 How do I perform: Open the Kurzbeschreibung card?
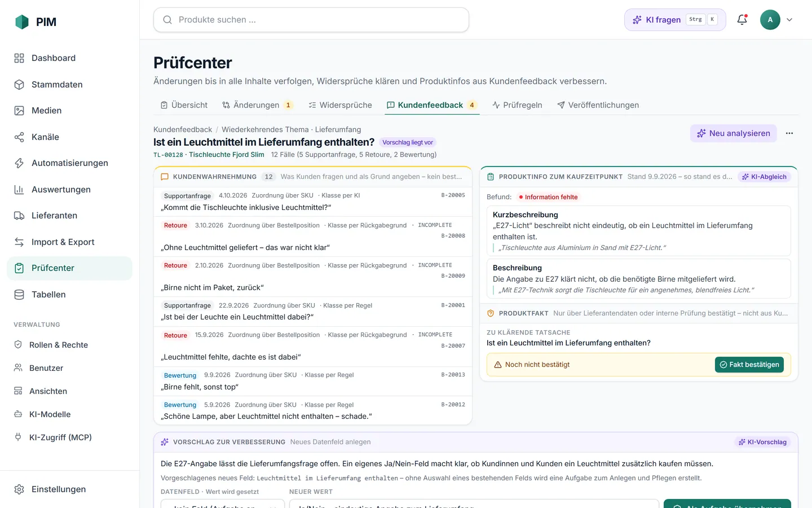pos(638,231)
